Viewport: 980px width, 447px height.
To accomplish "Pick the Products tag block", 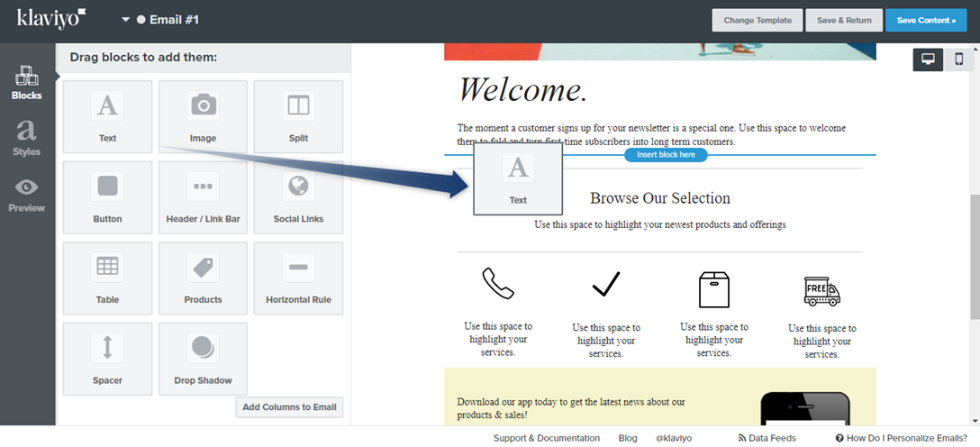I will [x=204, y=278].
